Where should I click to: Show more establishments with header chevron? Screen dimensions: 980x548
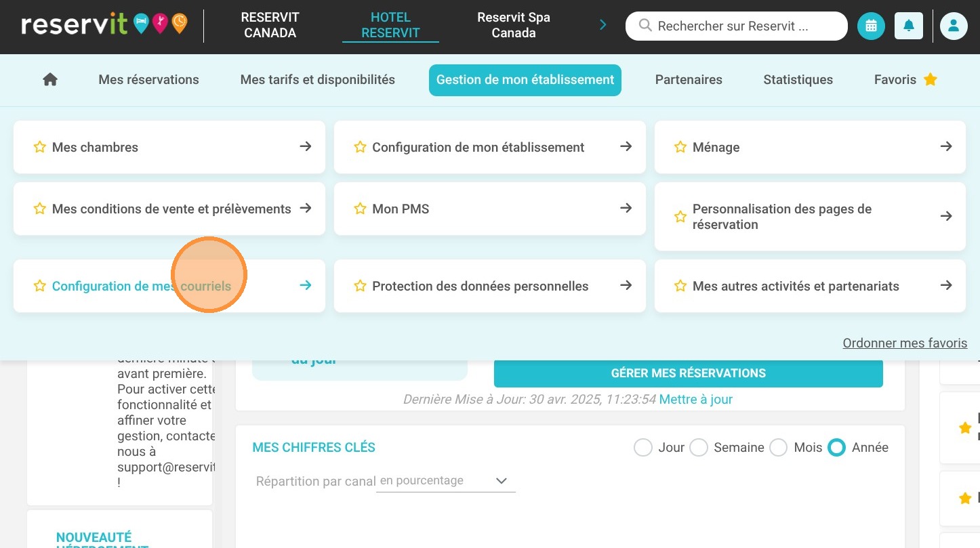pyautogui.click(x=603, y=25)
